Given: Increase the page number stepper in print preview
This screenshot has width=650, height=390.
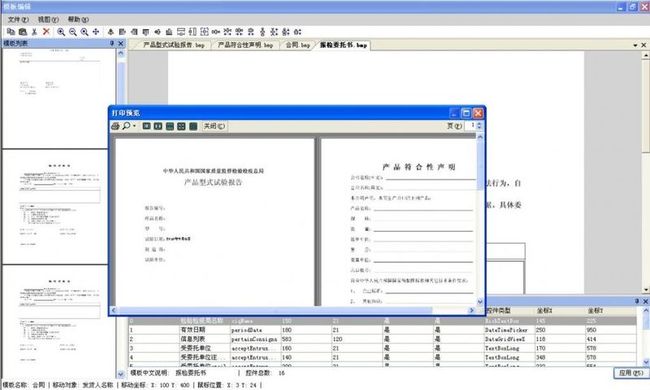Looking at the screenshot, I should pos(479,124).
